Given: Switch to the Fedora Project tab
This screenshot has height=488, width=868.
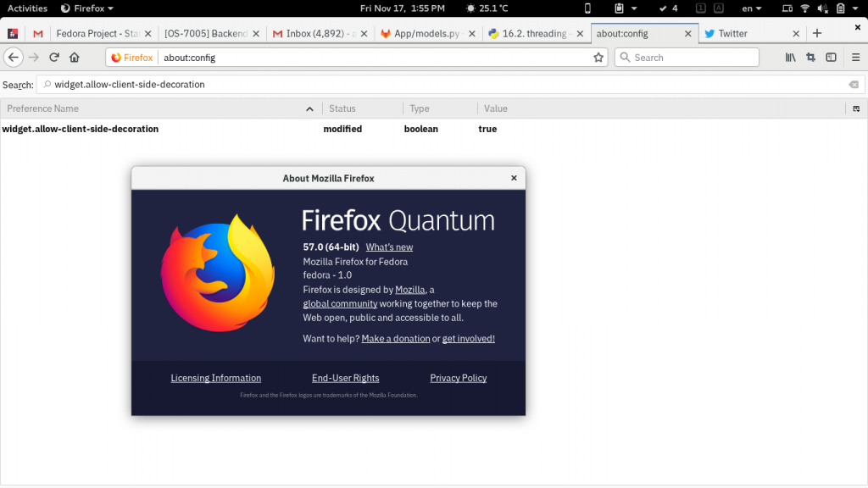Looking at the screenshot, I should coord(97,34).
